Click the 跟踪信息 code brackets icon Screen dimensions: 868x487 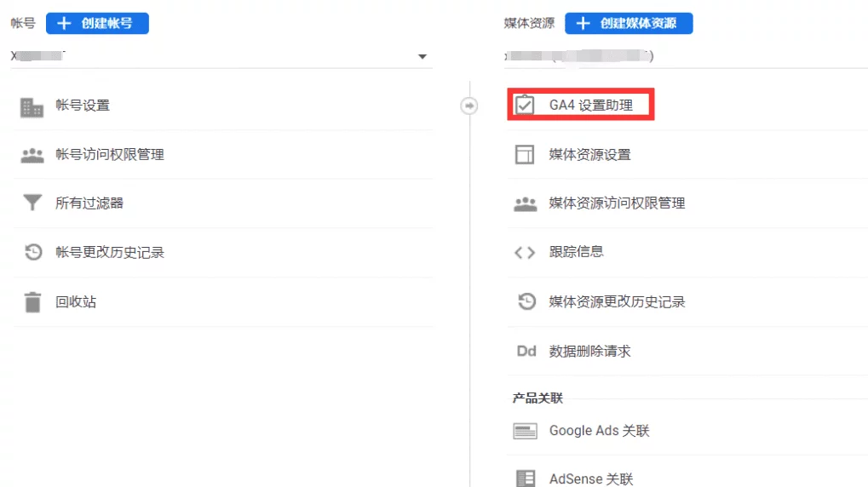pyautogui.click(x=524, y=253)
